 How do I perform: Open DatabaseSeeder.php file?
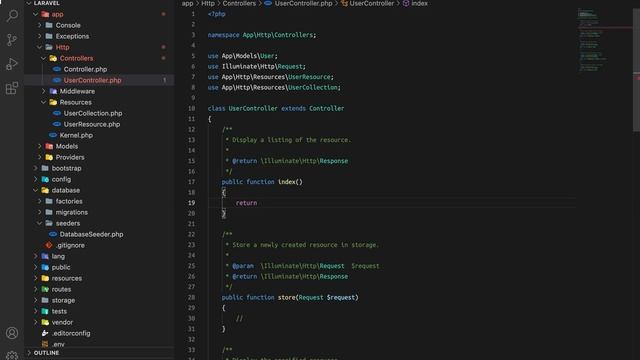tap(91, 234)
